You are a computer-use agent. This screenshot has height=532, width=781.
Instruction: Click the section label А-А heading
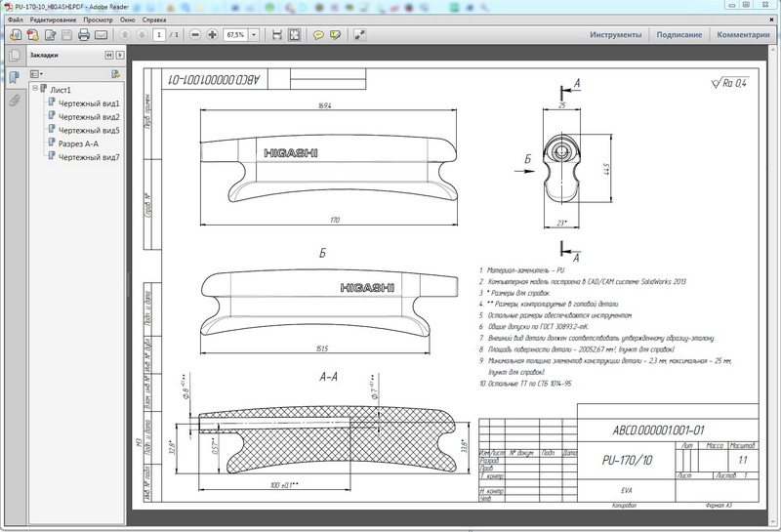[328, 377]
